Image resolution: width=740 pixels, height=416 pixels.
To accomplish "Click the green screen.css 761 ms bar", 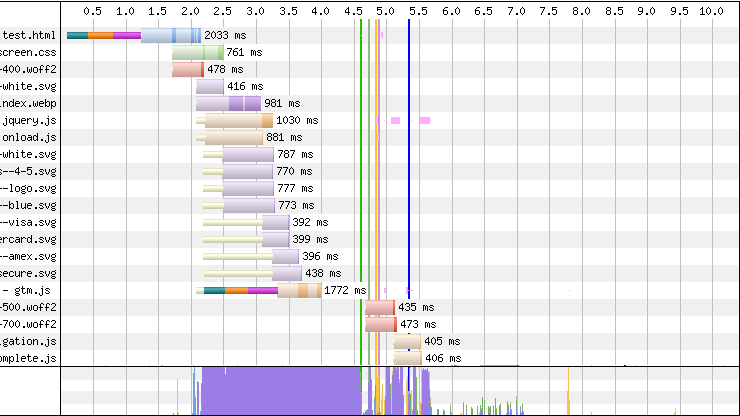I will pos(197,52).
